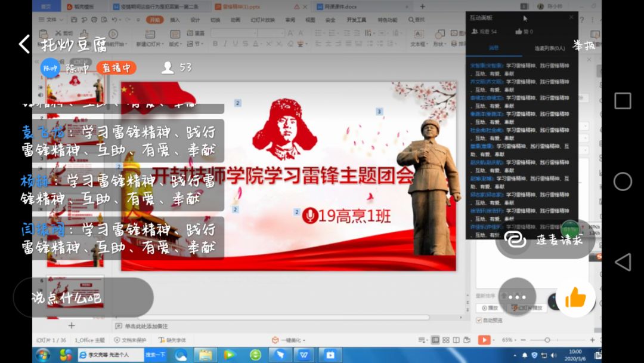The width and height of the screenshot is (644, 363).
Task: Open the font size combo box
Action: coord(271,33)
